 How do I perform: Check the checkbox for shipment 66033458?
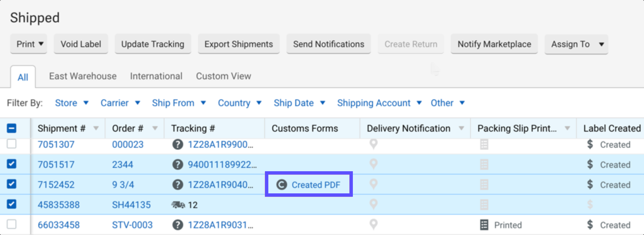12,225
